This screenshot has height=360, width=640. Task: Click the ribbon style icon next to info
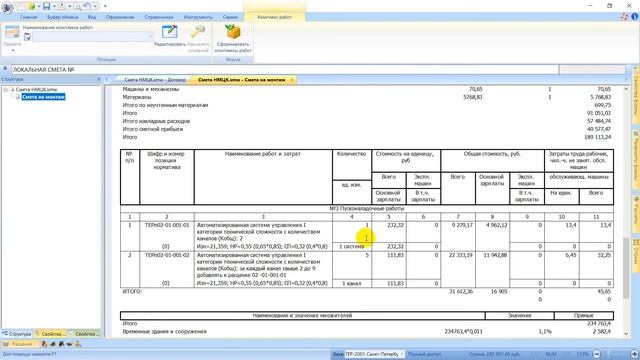coord(624,17)
